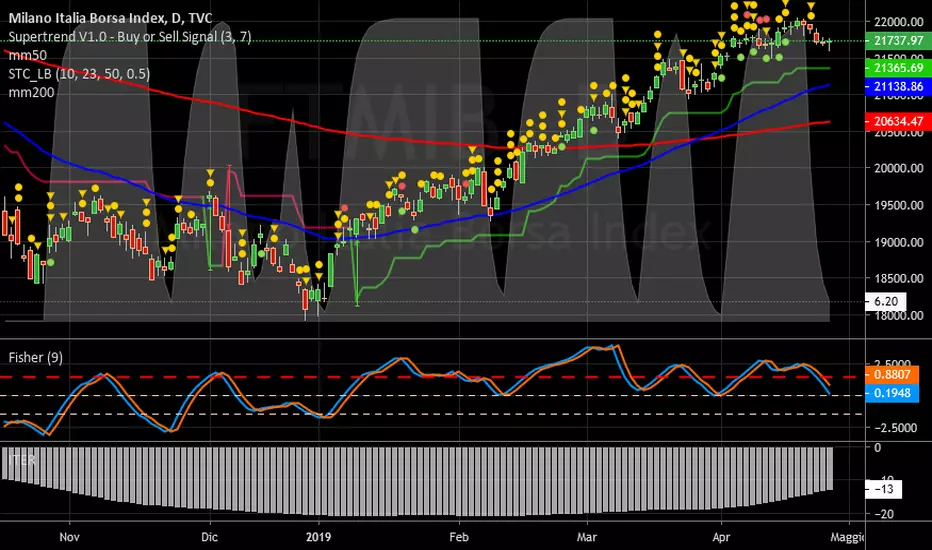Click the mm200 indicator label

(31, 92)
